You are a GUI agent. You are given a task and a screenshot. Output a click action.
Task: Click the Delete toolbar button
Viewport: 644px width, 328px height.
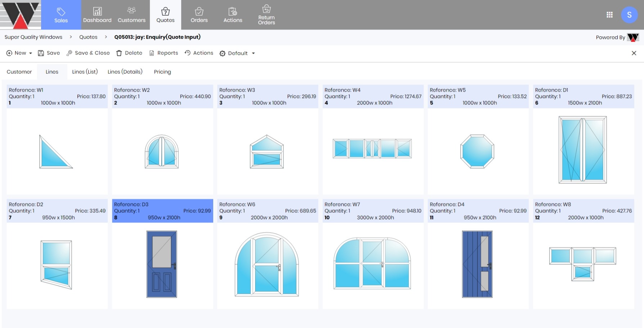[x=129, y=53]
